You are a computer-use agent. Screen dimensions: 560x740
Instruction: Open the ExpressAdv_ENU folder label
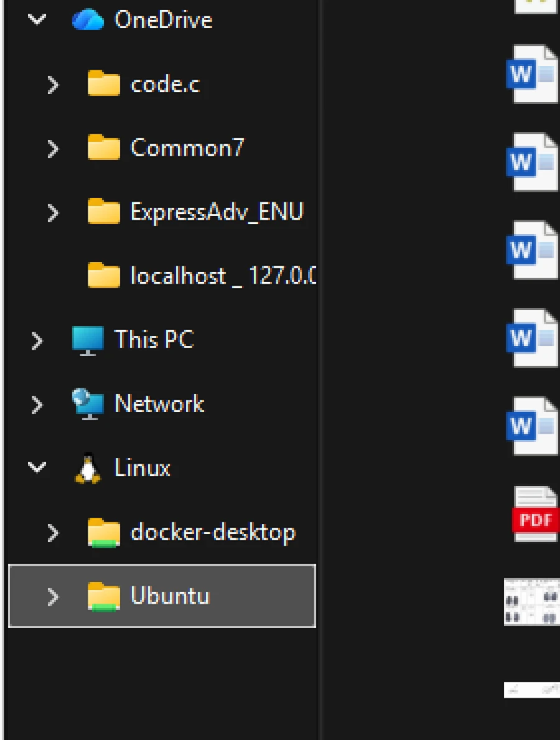tap(217, 212)
